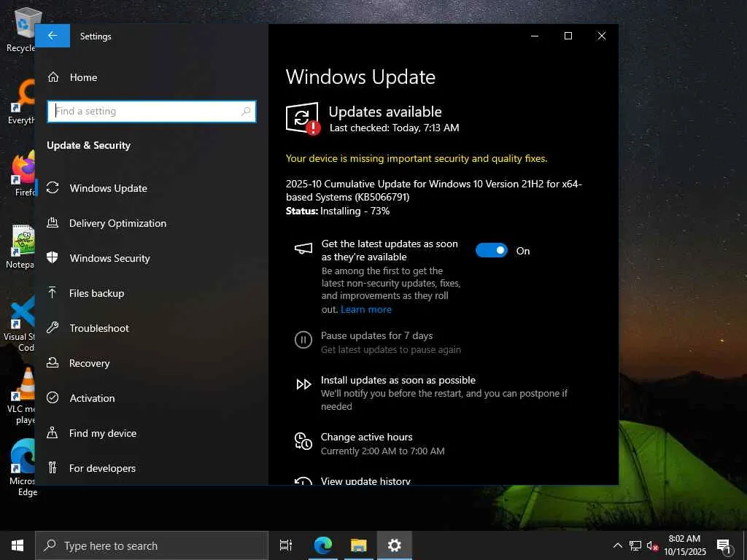Click View update history
The image size is (747, 560).
tap(365, 481)
